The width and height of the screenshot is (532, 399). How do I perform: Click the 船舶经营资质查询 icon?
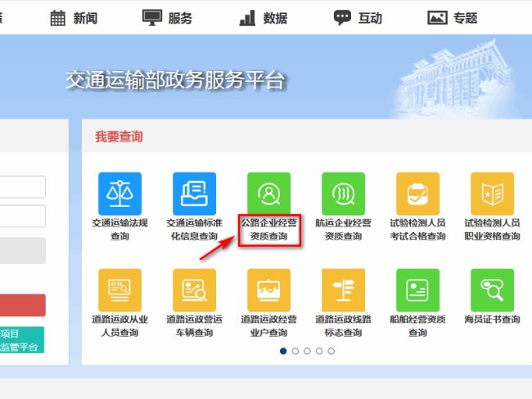[417, 290]
